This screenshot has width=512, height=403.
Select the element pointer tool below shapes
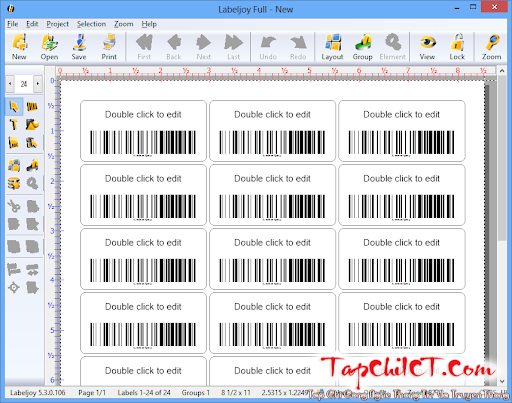click(x=32, y=143)
